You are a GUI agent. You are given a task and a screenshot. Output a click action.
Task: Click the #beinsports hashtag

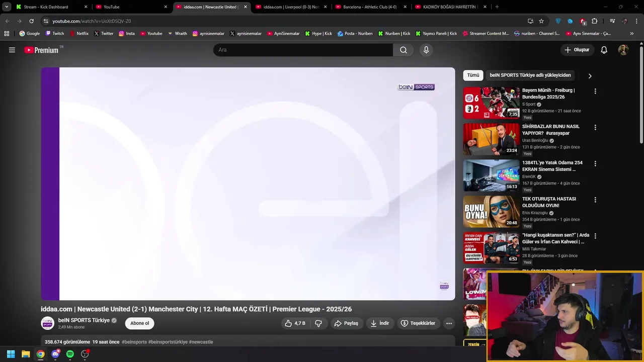coord(134,342)
